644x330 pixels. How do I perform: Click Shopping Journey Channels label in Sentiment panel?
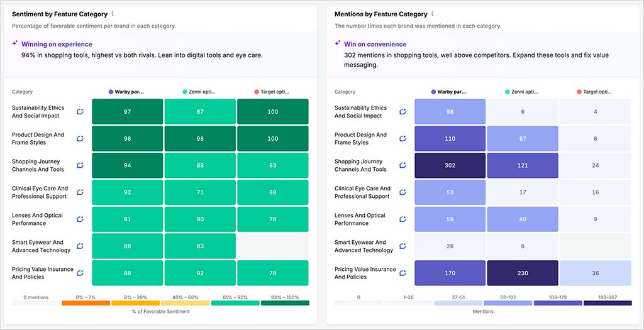pyautogui.click(x=38, y=165)
